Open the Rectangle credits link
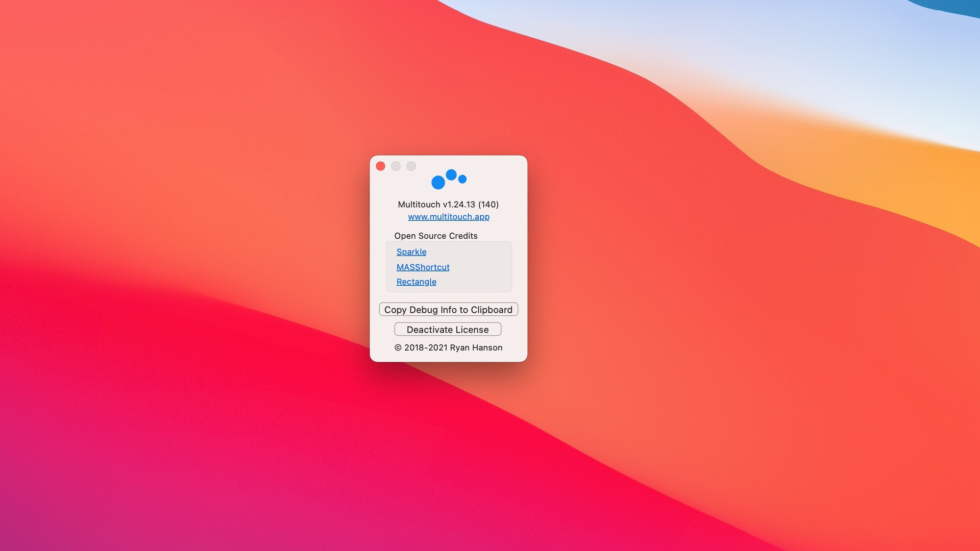This screenshot has width=980, height=551. click(x=416, y=282)
